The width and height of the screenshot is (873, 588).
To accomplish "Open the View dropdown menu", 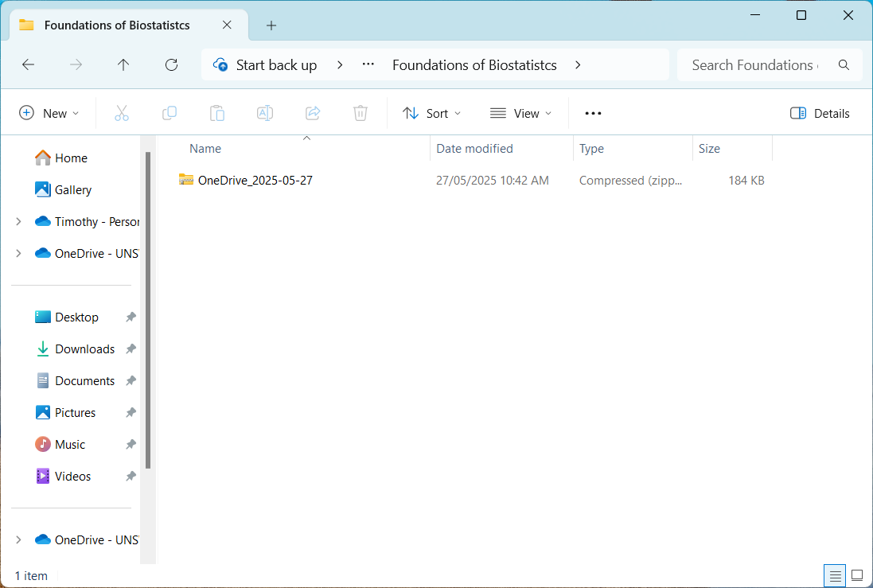I will 520,113.
